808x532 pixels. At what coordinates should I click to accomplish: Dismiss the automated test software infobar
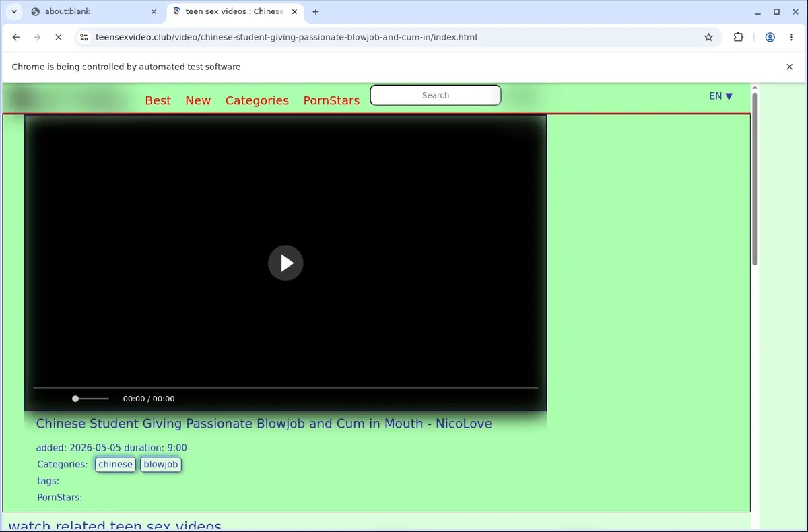pos(790,67)
